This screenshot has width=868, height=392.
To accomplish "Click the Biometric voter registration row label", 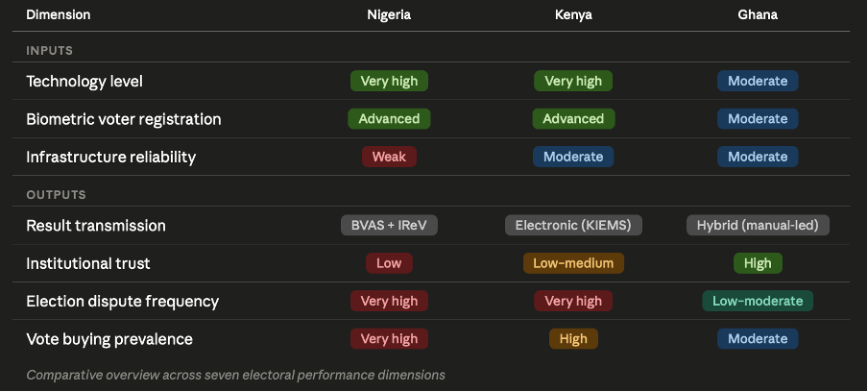I will [x=124, y=119].
